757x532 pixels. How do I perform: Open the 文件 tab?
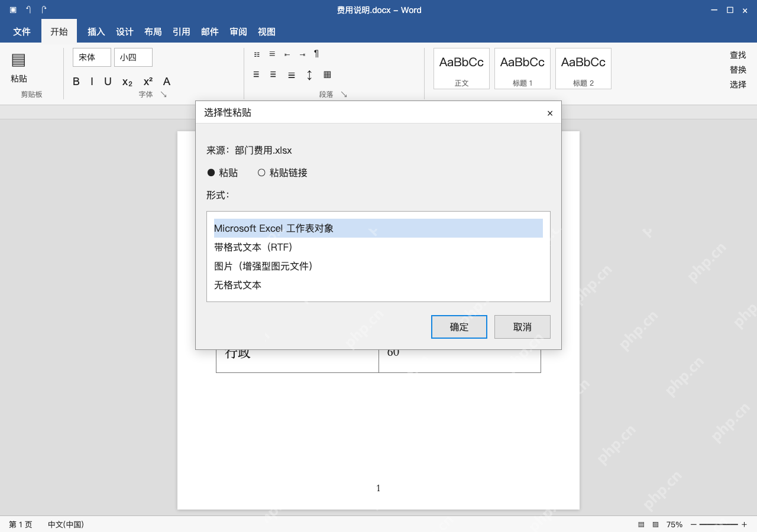point(22,32)
